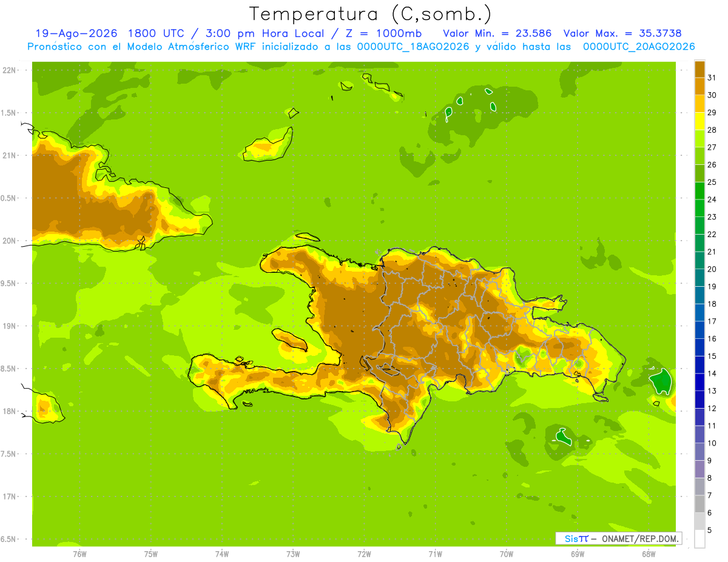Screen dimensions: 728x562
Task: Pick the dark-blue colorbar swatch between 13 and 14
Action: tap(699, 382)
